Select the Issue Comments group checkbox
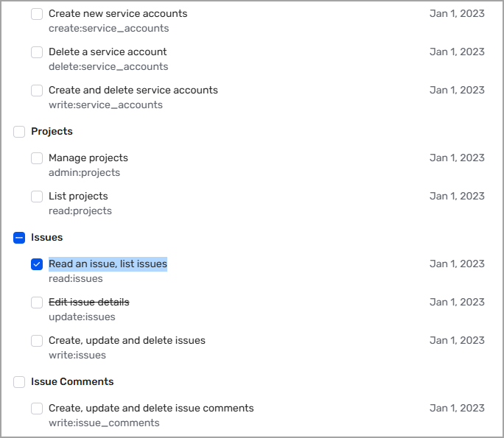This screenshot has width=504, height=438. point(19,382)
